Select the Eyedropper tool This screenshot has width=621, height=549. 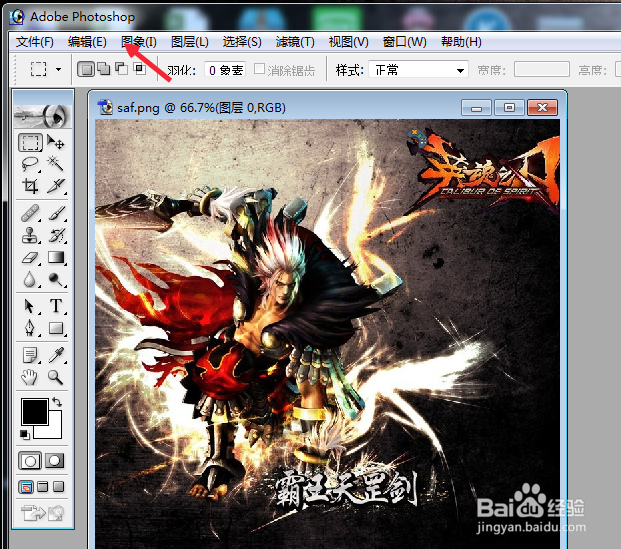[55, 355]
